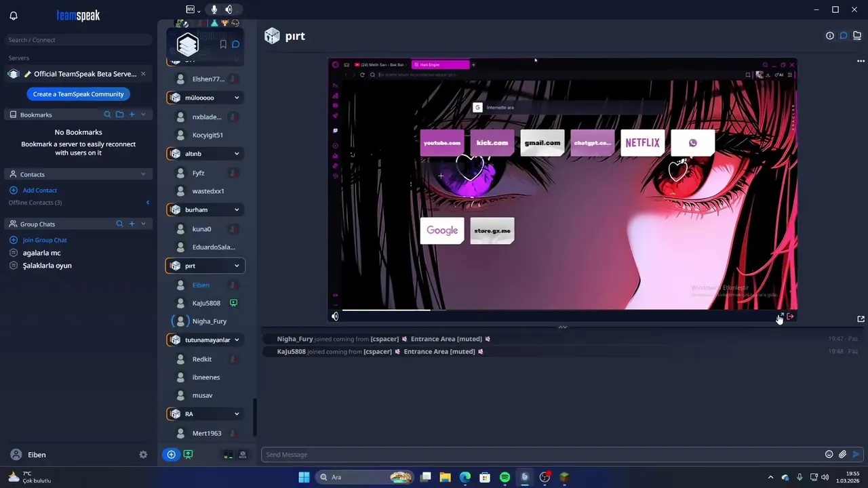Viewport: 868px width, 488px height.
Task: Mute the stream volume speaker icon
Action: tap(335, 317)
